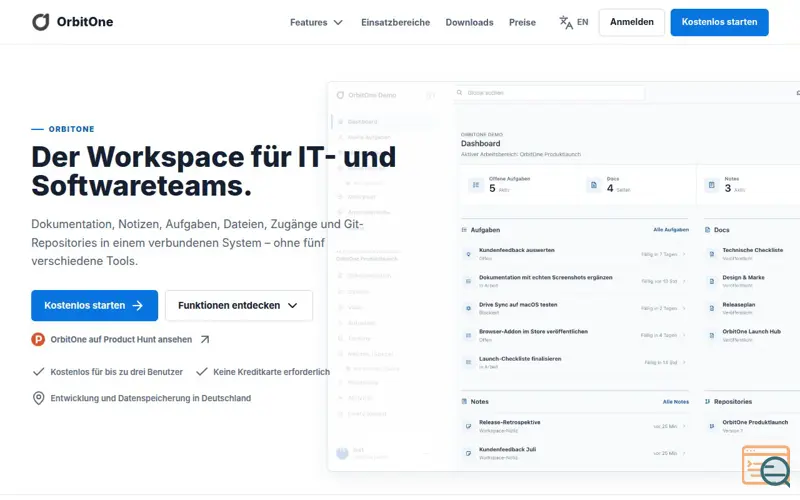The image size is (800, 500).
Task: Click the OrbitOne logo icon in the header
Action: click(41, 22)
